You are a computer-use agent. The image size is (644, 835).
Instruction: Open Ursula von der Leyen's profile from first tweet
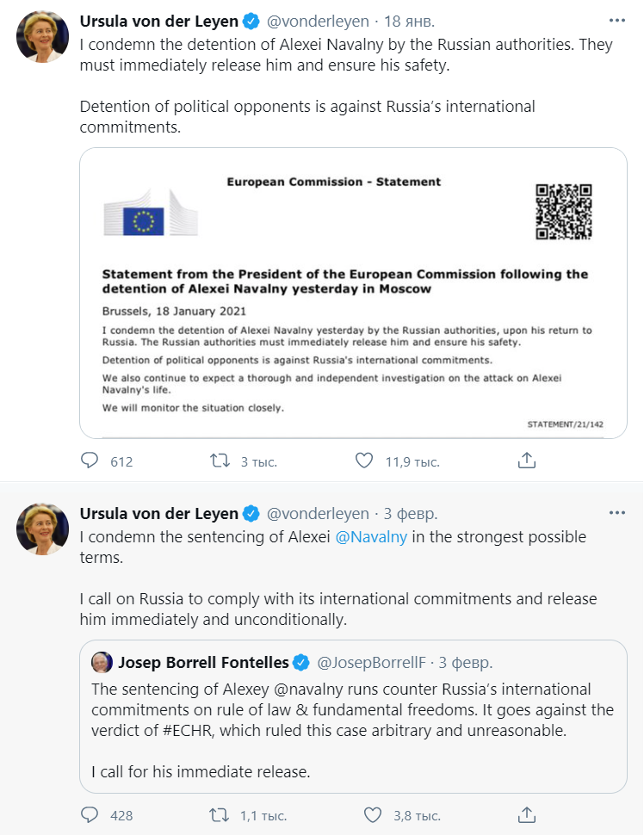click(x=158, y=21)
